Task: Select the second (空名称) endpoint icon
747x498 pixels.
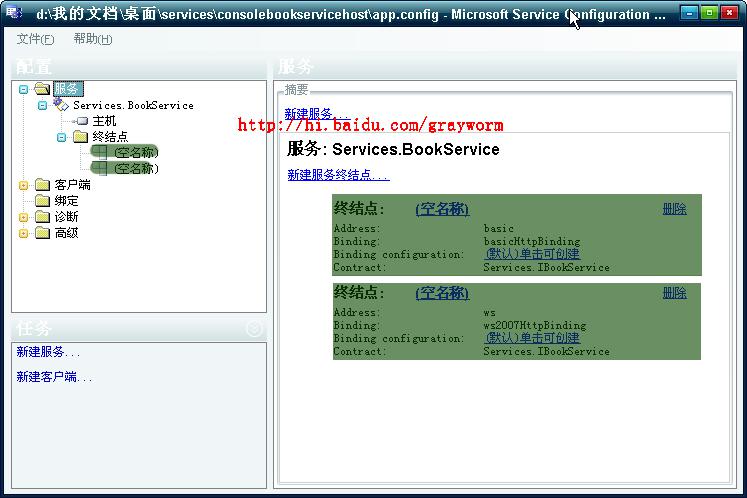Action: [x=99, y=168]
